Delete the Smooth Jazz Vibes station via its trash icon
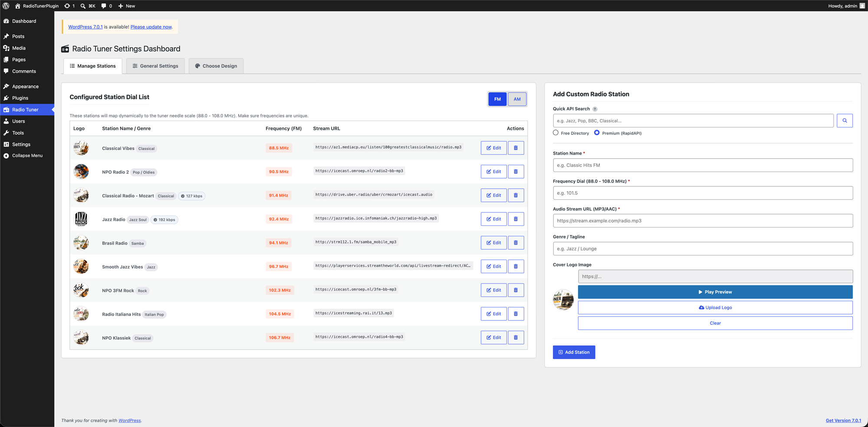 pos(516,267)
